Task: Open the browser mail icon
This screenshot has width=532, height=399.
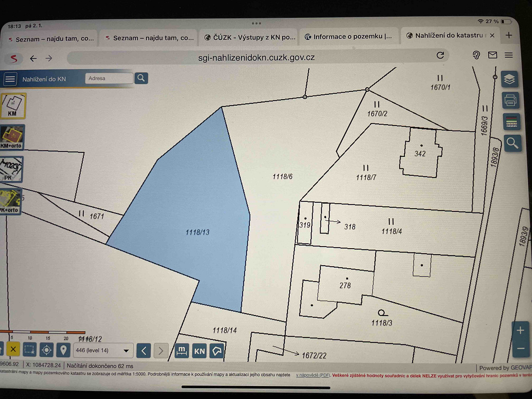Action: click(x=492, y=55)
